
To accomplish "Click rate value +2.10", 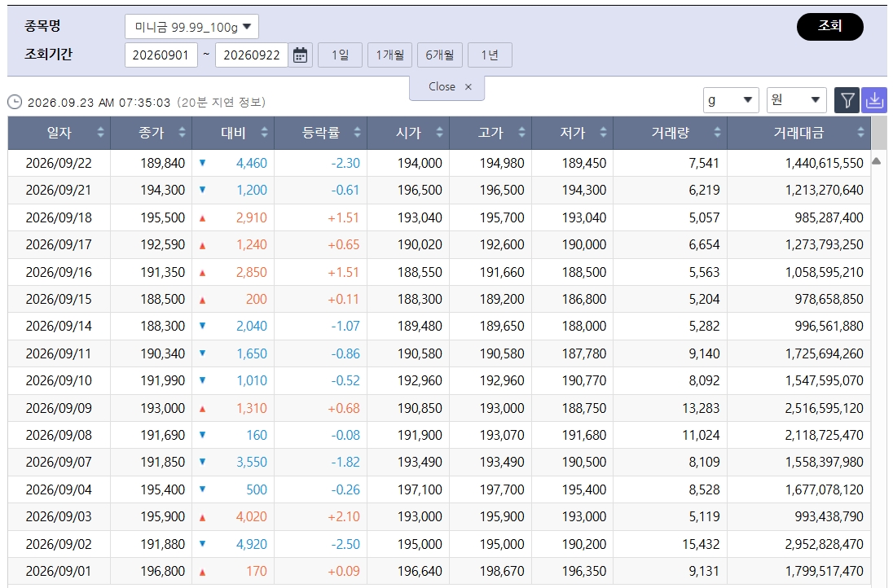I will [344, 517].
